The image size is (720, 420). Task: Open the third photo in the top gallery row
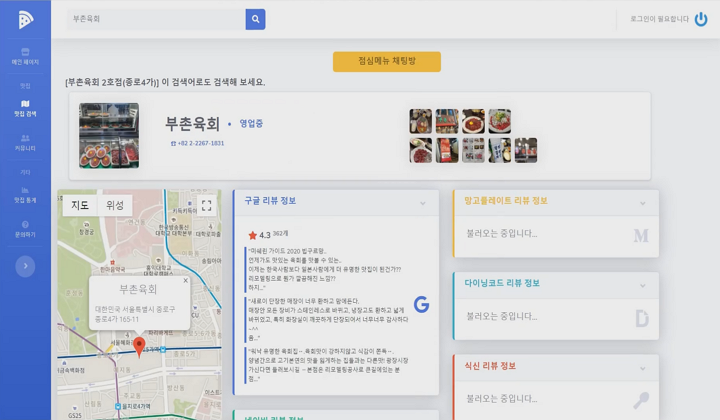[473, 121]
